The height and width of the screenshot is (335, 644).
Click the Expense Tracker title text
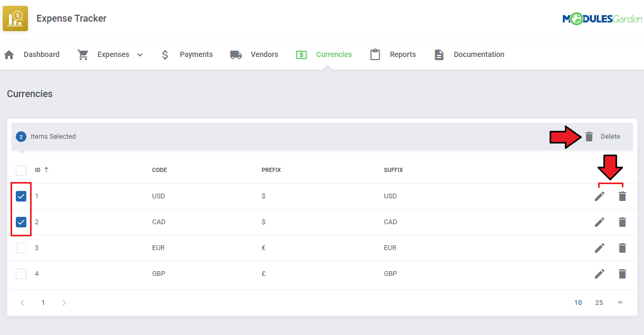pyautogui.click(x=71, y=18)
